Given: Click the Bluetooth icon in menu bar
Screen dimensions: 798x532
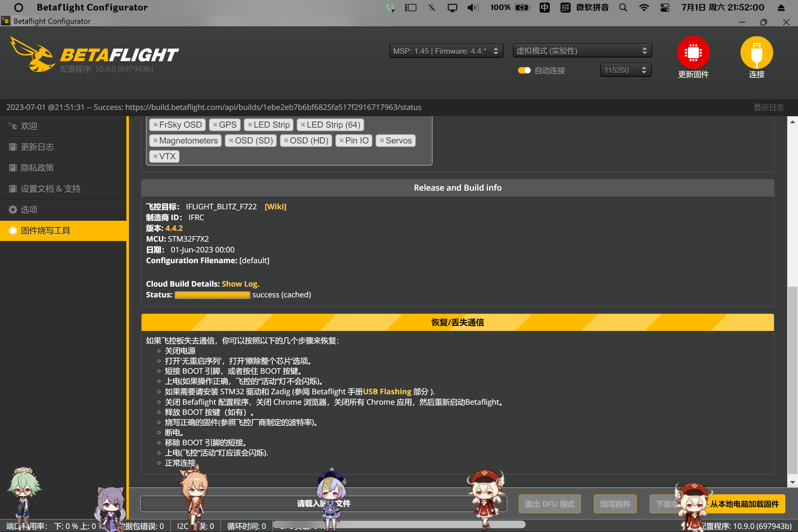Looking at the screenshot, I should 431,8.
